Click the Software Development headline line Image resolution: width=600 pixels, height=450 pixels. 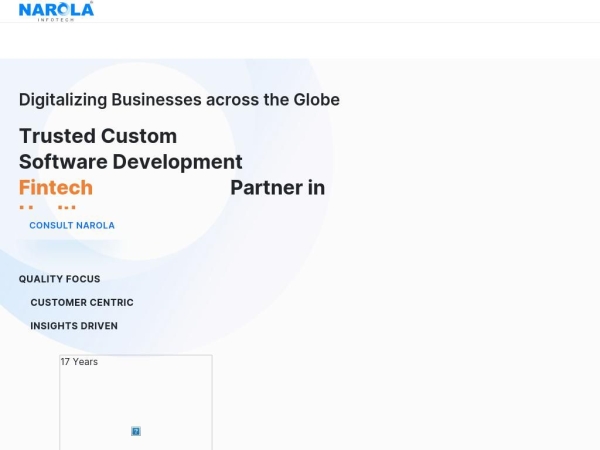(130, 162)
